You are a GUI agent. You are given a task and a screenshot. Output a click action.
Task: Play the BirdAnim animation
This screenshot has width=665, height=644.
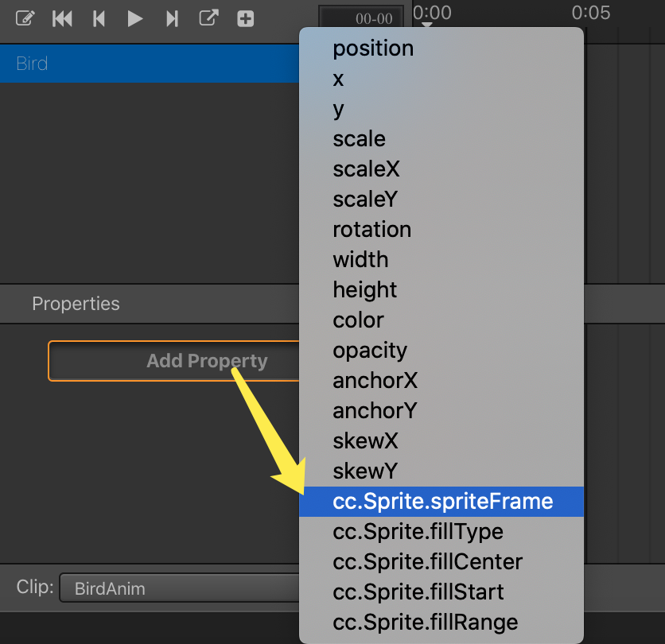point(135,18)
